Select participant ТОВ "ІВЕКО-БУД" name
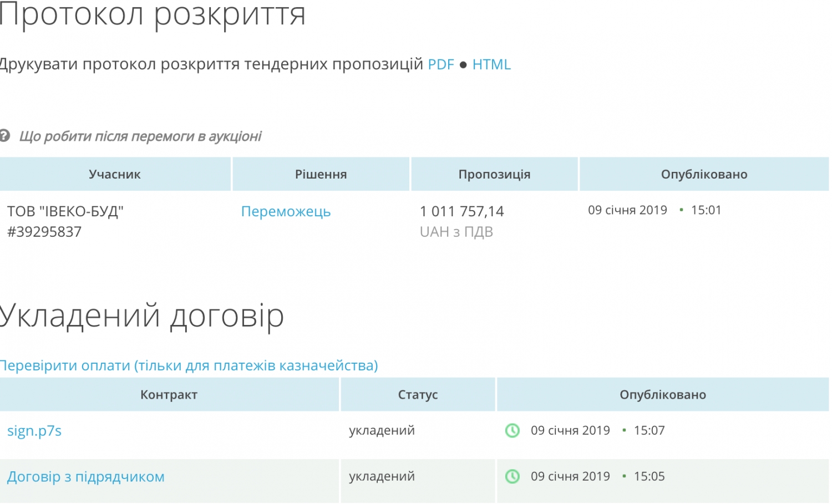This screenshot has height=504, width=832. [x=65, y=211]
